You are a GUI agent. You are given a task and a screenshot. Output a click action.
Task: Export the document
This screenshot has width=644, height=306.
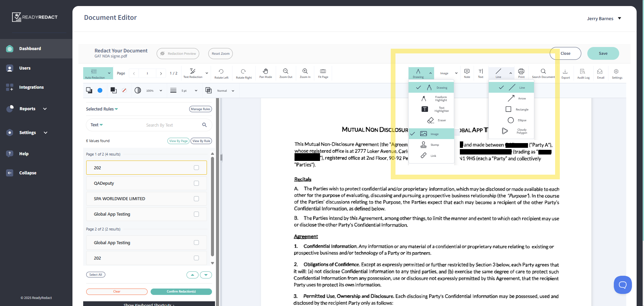[566, 74]
